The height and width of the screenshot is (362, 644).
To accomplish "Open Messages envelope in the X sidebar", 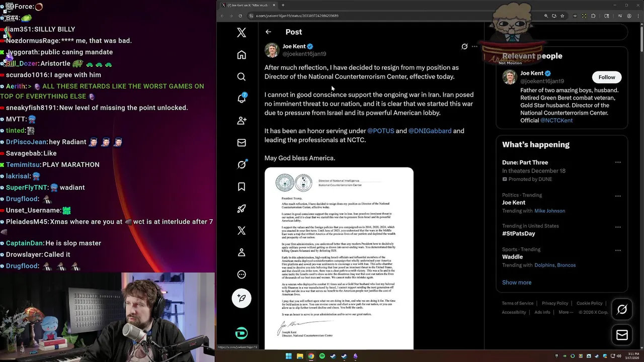I will coord(242,143).
